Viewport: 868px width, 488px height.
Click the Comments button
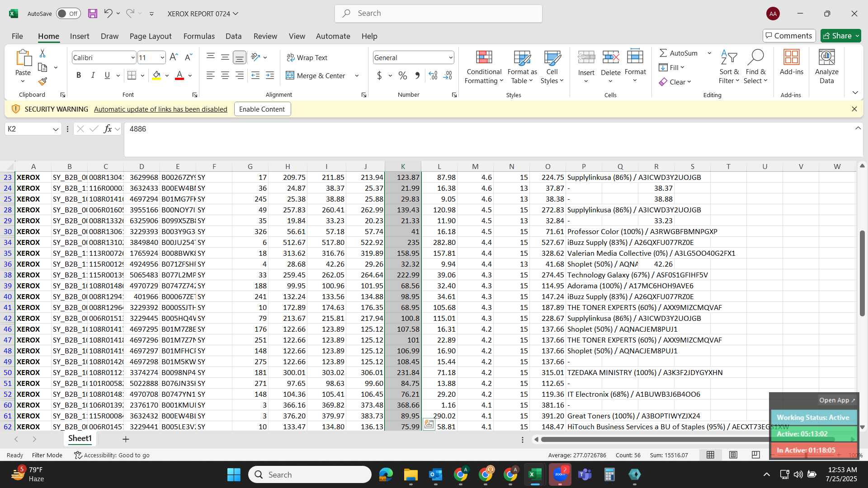pos(789,36)
